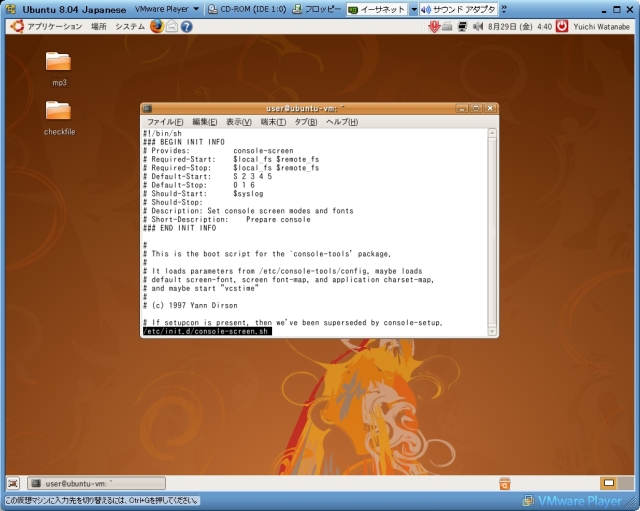Click the highlighted /etc/init.d/console-screen.sh status line
The height and width of the screenshot is (511, 640).
[207, 331]
